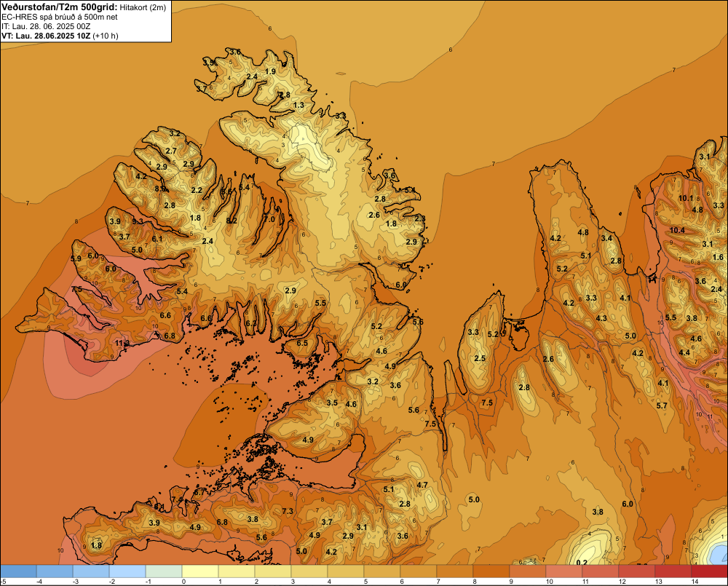Screen dimensions: 728x586
Task: Select the legend swatch between 10 and 11
Action: (x=563, y=571)
